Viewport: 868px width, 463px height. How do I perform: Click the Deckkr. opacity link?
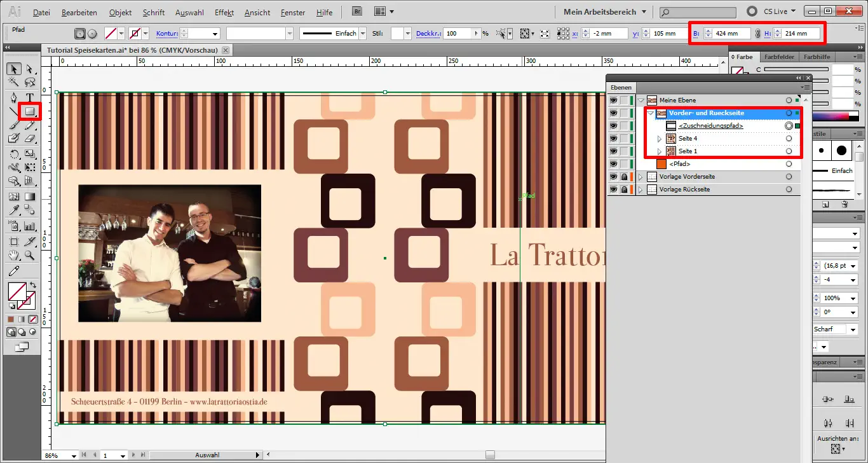click(428, 33)
